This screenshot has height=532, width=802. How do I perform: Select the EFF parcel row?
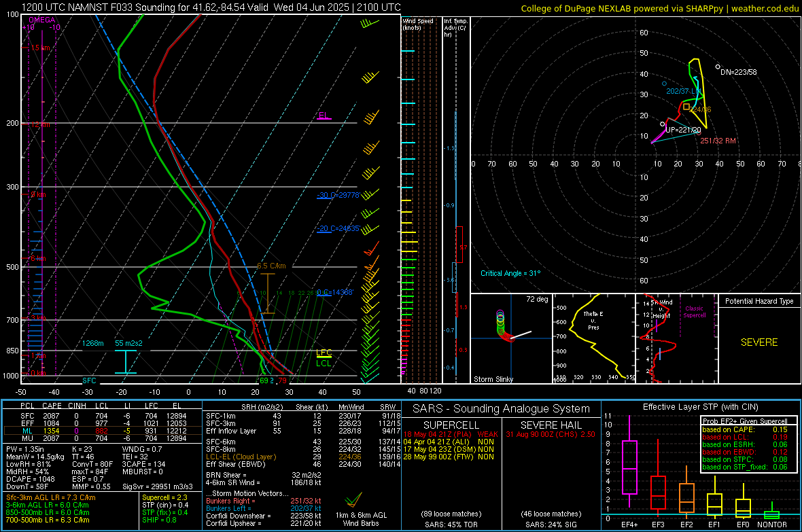103,423
